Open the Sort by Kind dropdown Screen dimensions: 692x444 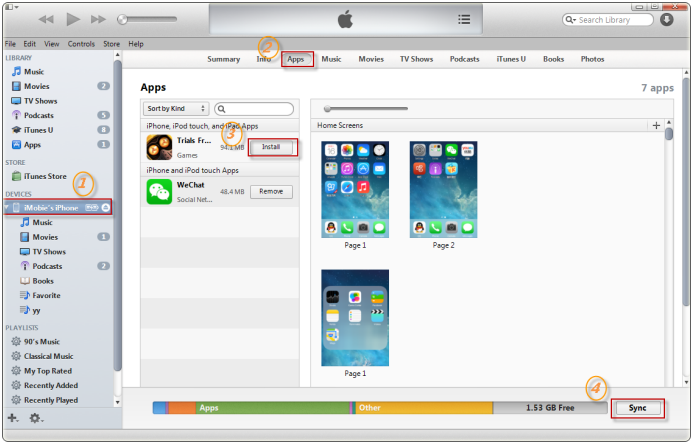click(x=176, y=109)
